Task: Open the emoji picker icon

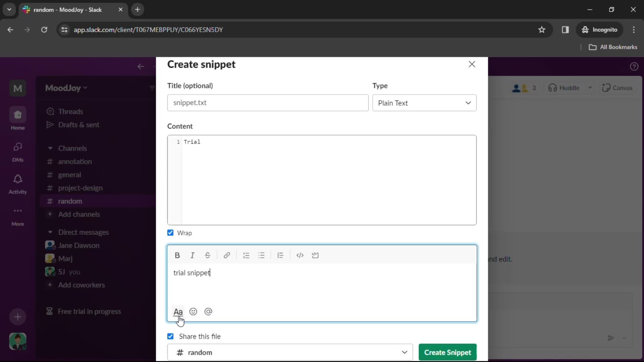Action: [193, 312]
